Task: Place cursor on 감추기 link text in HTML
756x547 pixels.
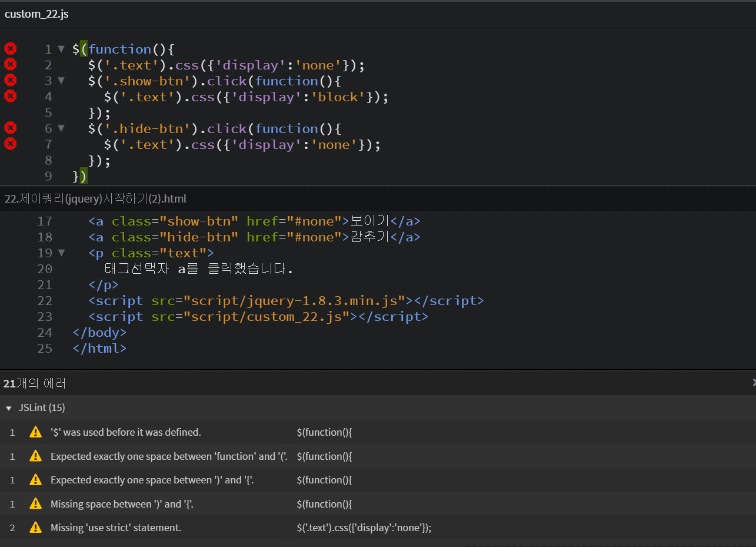Action: pyautogui.click(x=370, y=237)
